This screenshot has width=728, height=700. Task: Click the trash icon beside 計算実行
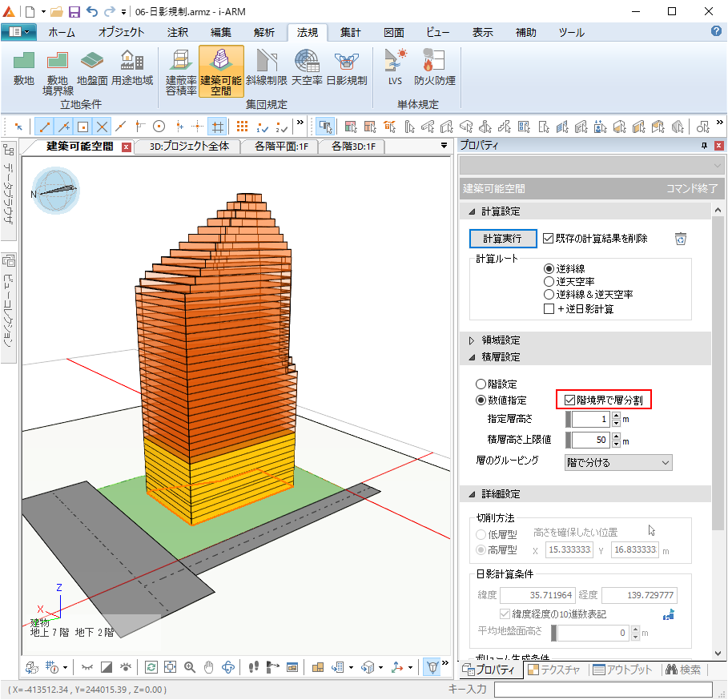680,239
